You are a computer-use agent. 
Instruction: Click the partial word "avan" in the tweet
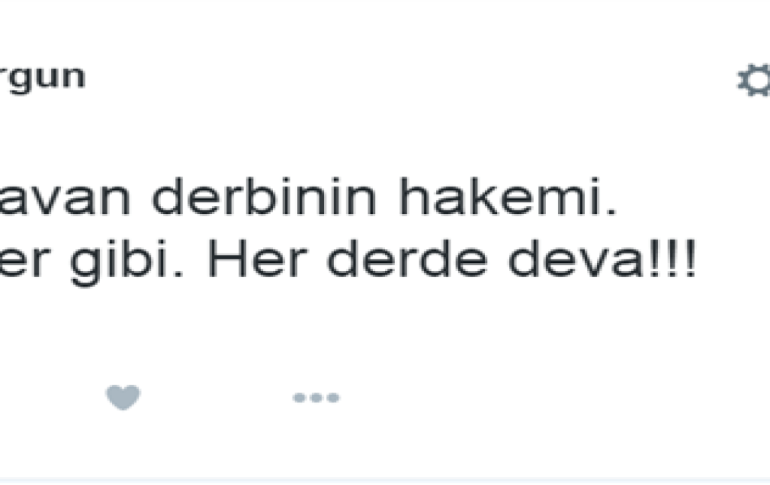coord(65,200)
